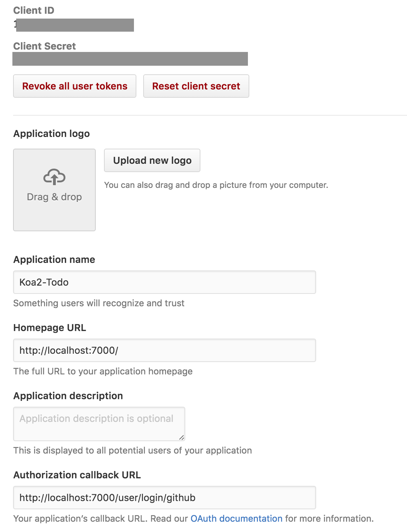Focus the Application name field Koa2-Todo

tap(165, 282)
